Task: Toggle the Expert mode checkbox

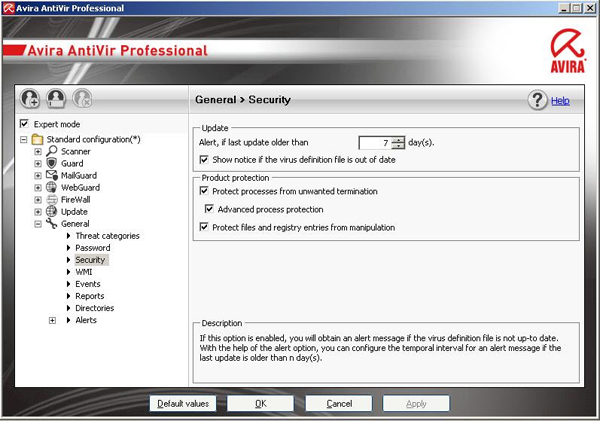Action: click(24, 124)
